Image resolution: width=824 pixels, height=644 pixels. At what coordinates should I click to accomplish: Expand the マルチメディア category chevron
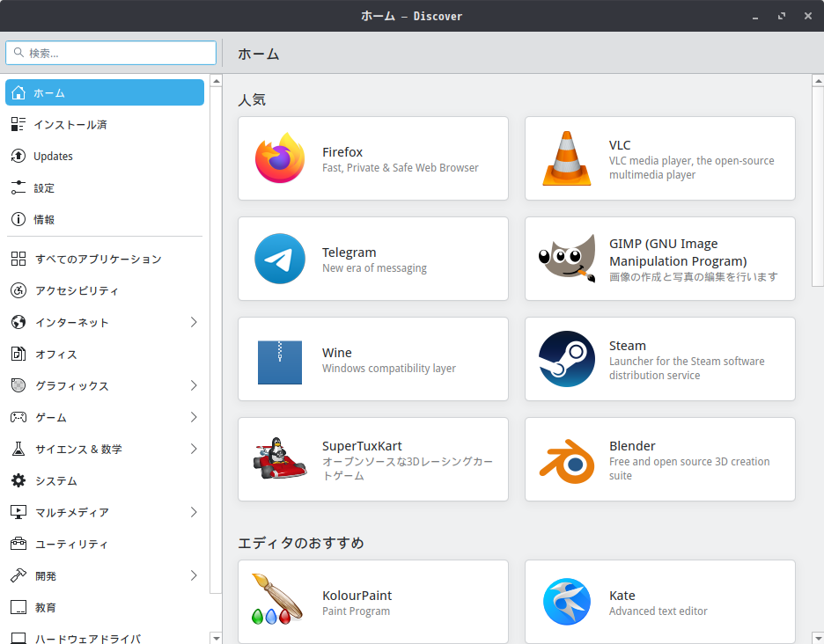[194, 512]
